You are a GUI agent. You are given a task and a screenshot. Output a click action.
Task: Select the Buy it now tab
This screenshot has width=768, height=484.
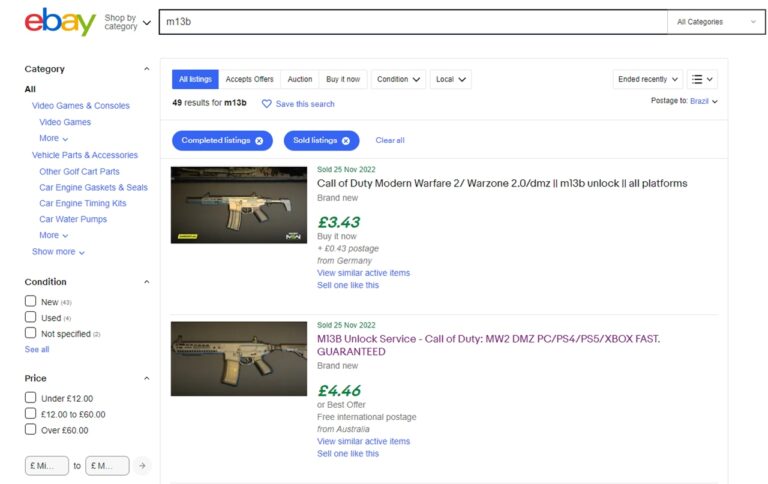pyautogui.click(x=343, y=79)
